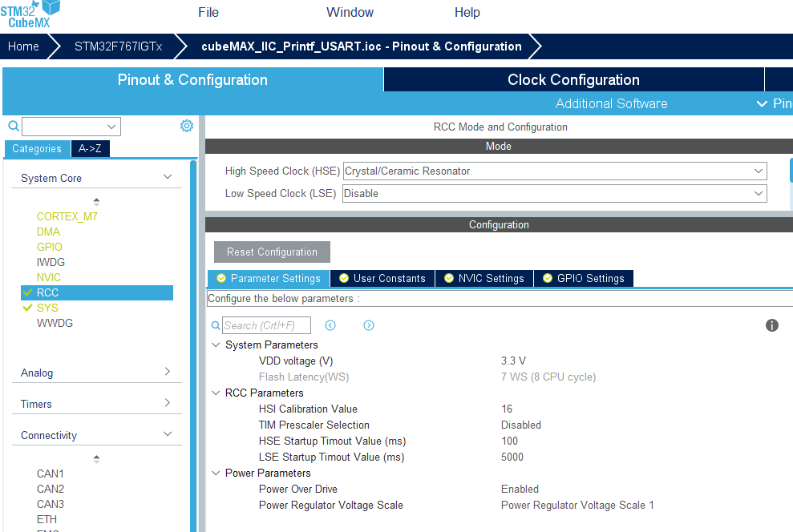
Task: Select RCC in System Core
Action: coord(96,292)
